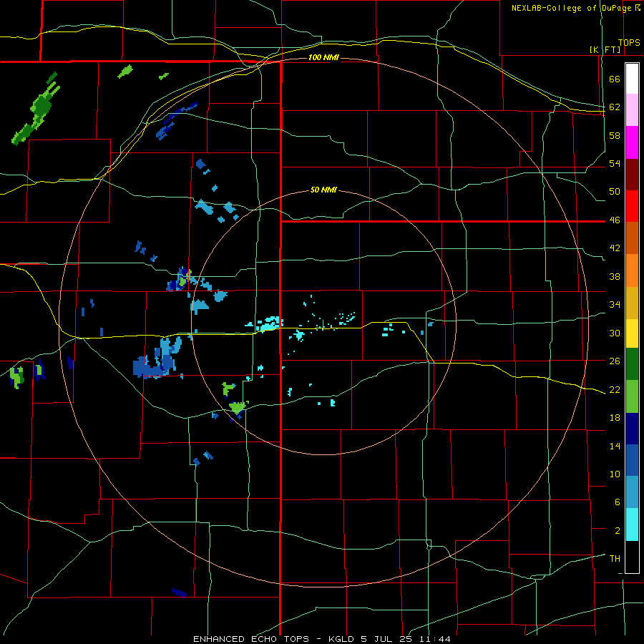
Task: Click the light pink legend swatch
Action: 632,110
